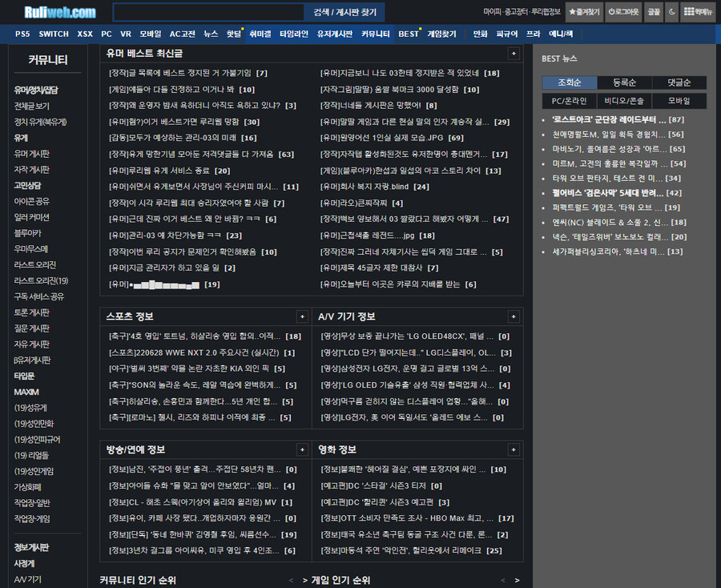Go to next 게임 인기 순위 arrow
This screenshot has width=721, height=588.
(x=517, y=581)
